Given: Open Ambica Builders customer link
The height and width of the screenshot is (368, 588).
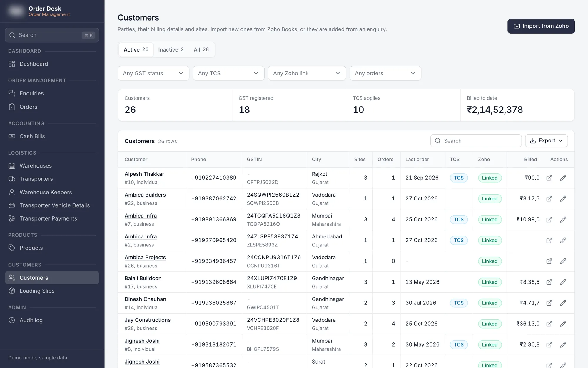Looking at the screenshot, I should coord(145,195).
